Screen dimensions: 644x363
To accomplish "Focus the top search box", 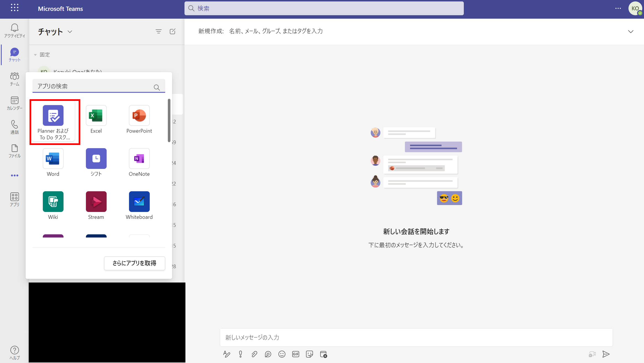I will (x=324, y=8).
